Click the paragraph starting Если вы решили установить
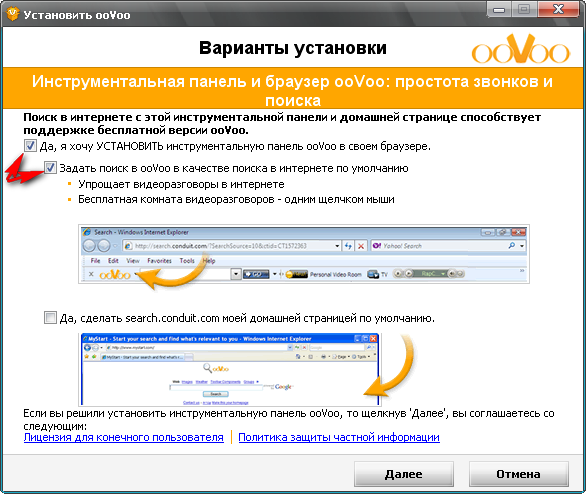 coord(289,419)
